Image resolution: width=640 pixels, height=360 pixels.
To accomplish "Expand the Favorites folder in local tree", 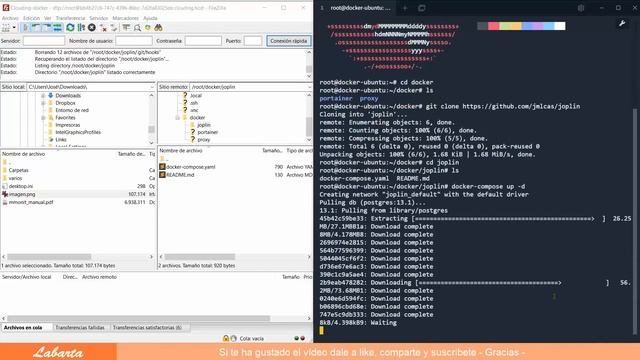I will point(43,118).
